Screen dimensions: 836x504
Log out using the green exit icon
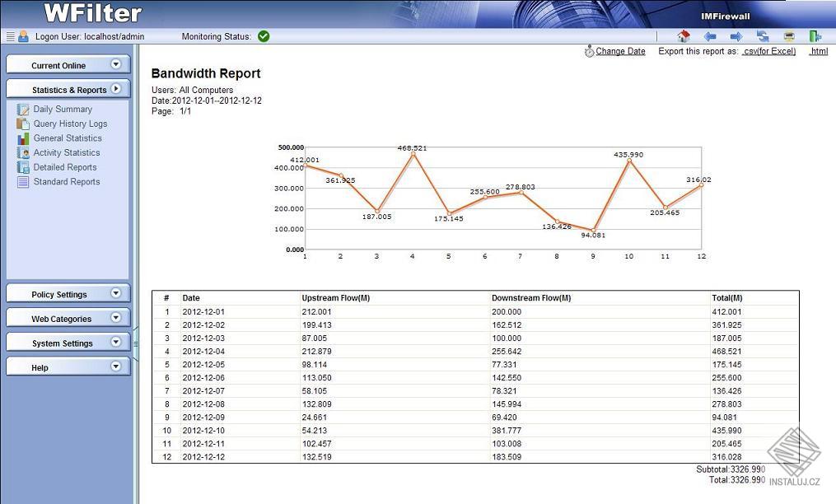(x=815, y=36)
